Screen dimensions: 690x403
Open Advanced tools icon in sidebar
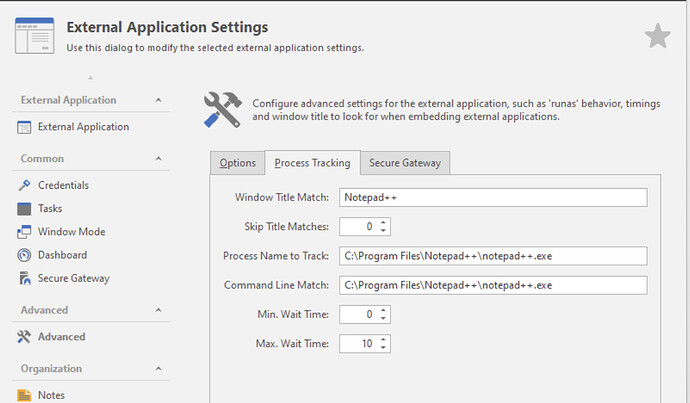(25, 337)
